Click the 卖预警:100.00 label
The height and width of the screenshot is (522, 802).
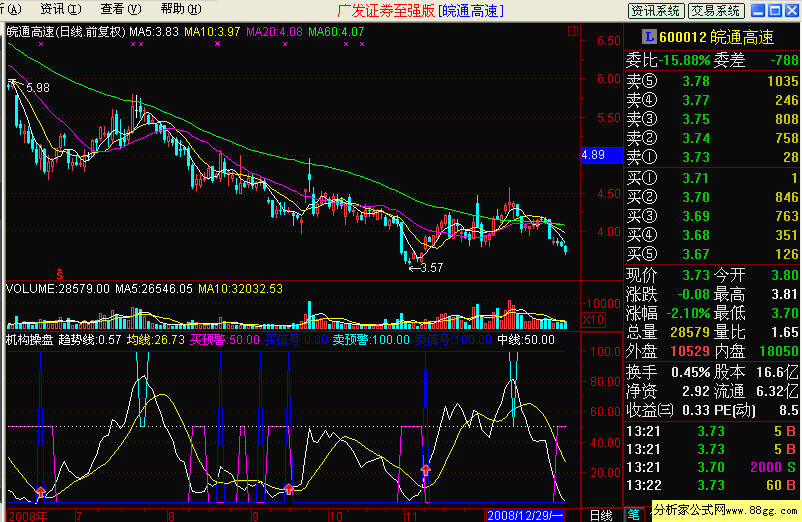(x=371, y=339)
